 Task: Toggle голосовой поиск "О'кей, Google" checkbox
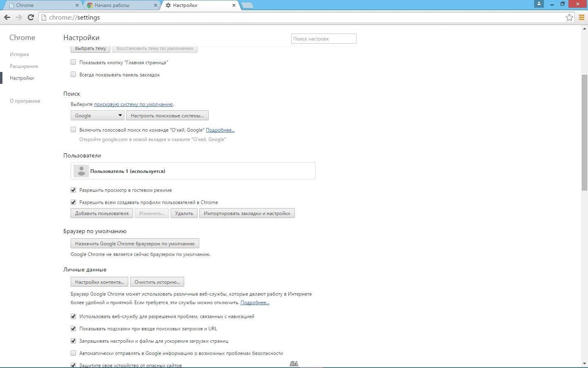[73, 130]
